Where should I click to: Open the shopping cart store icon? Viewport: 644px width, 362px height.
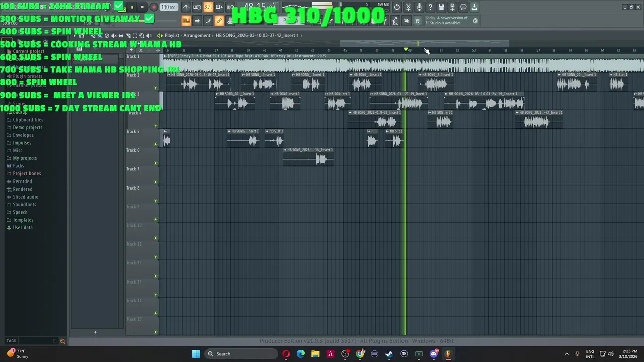pyautogui.click(x=417, y=21)
